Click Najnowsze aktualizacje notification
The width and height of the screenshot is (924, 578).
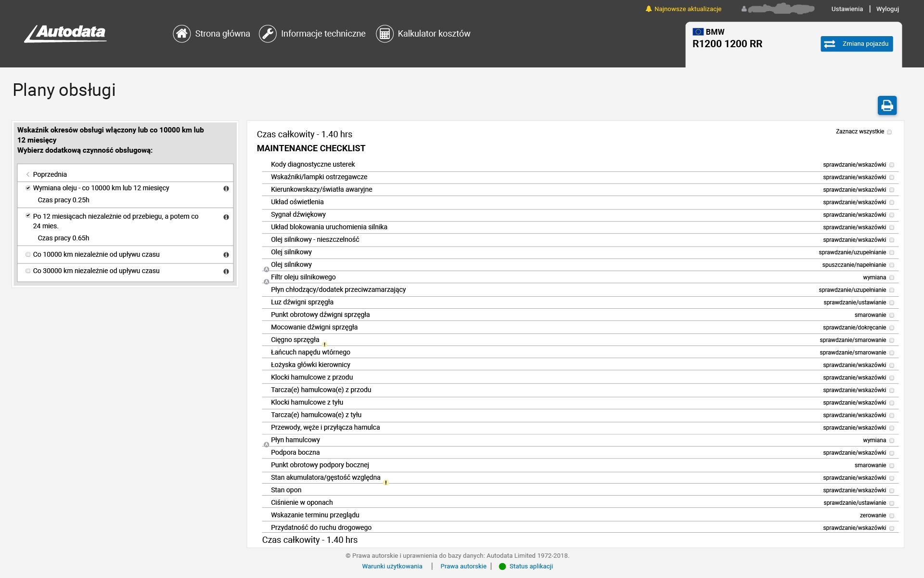coord(687,9)
